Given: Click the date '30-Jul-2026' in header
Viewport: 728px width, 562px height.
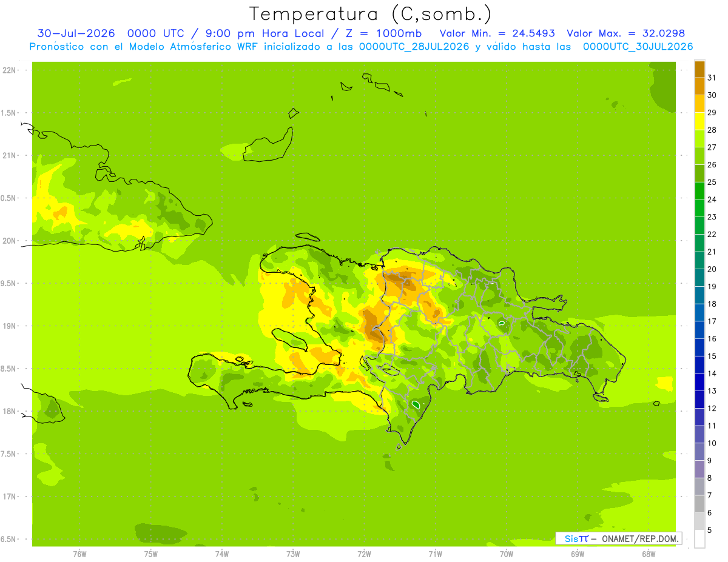Looking at the screenshot, I should (x=76, y=33).
